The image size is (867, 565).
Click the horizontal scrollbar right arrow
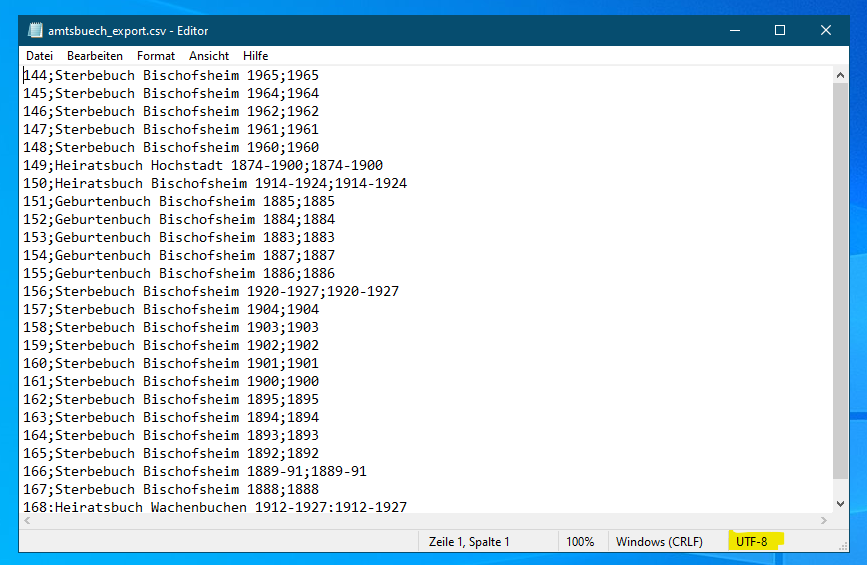pos(824,521)
